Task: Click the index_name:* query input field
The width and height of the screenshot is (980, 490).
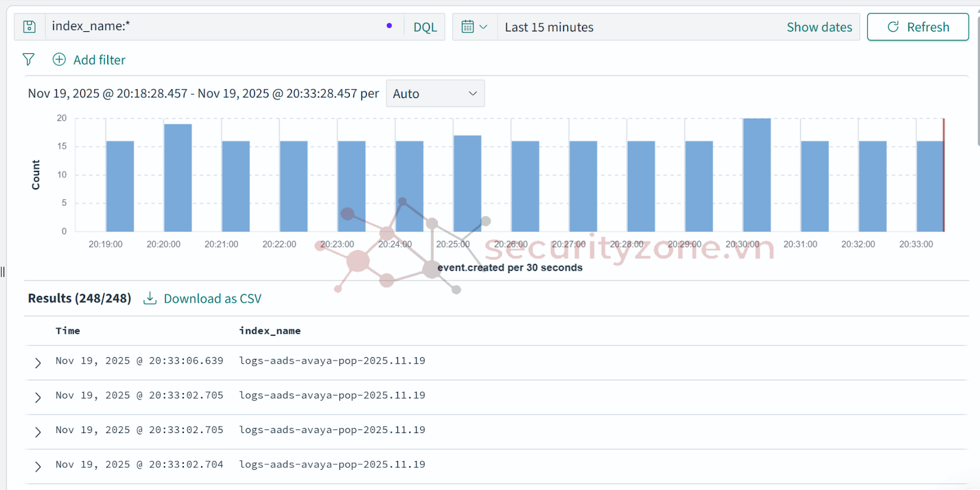Action: (x=214, y=26)
